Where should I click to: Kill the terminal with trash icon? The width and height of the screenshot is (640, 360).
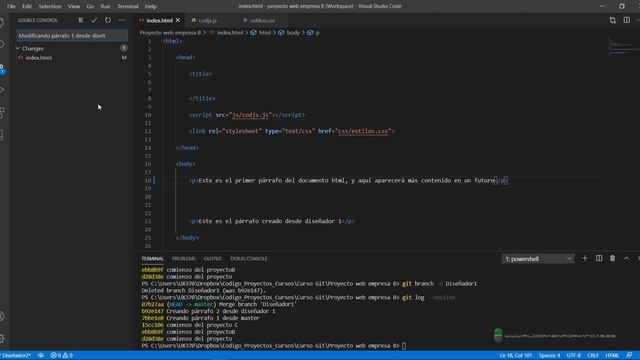coord(612,258)
